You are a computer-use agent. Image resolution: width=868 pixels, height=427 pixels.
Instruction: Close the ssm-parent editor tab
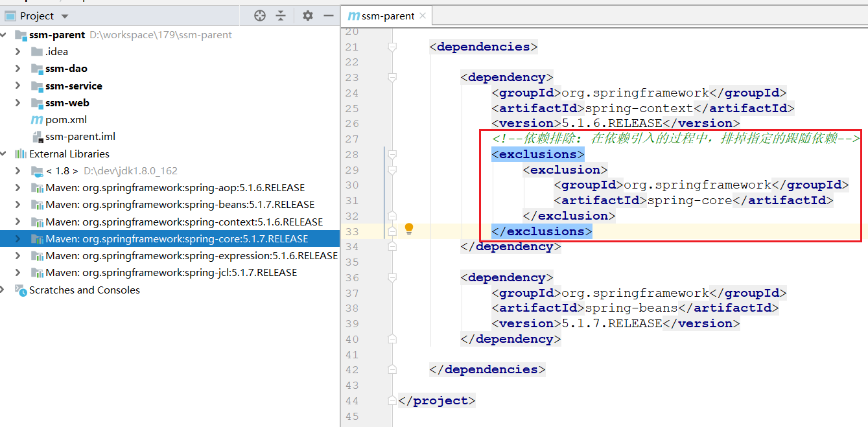pos(423,16)
